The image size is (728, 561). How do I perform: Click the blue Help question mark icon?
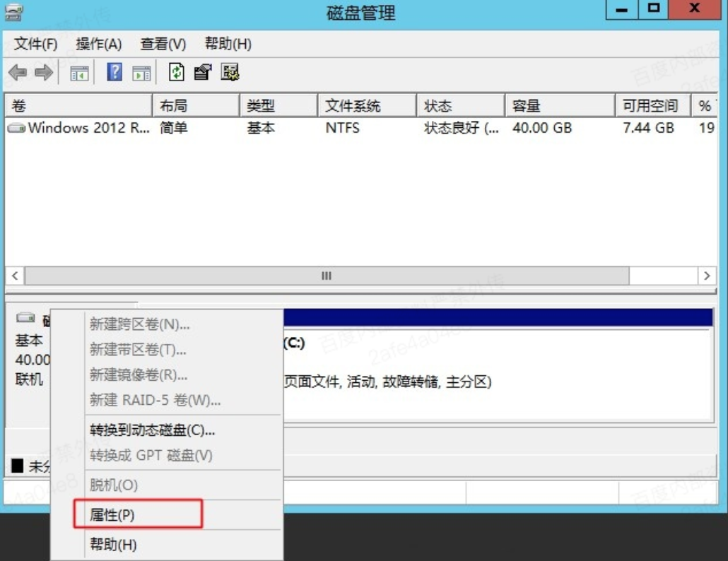tap(115, 72)
